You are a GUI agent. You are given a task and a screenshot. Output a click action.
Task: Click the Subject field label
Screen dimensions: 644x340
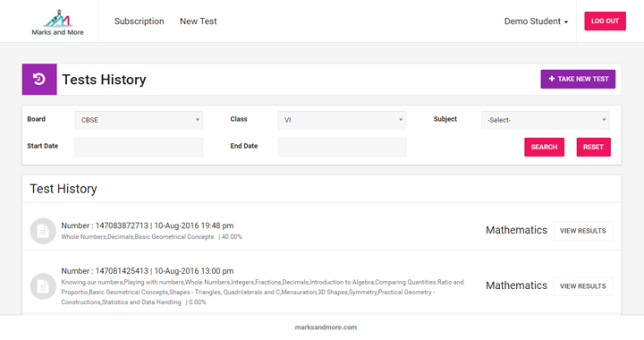[x=445, y=119]
